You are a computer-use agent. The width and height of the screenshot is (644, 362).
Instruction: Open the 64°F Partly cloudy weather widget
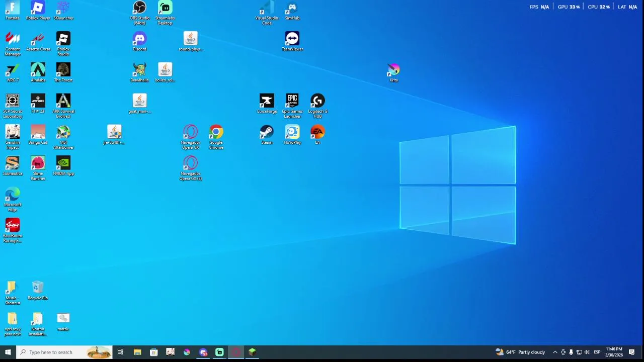click(x=520, y=352)
